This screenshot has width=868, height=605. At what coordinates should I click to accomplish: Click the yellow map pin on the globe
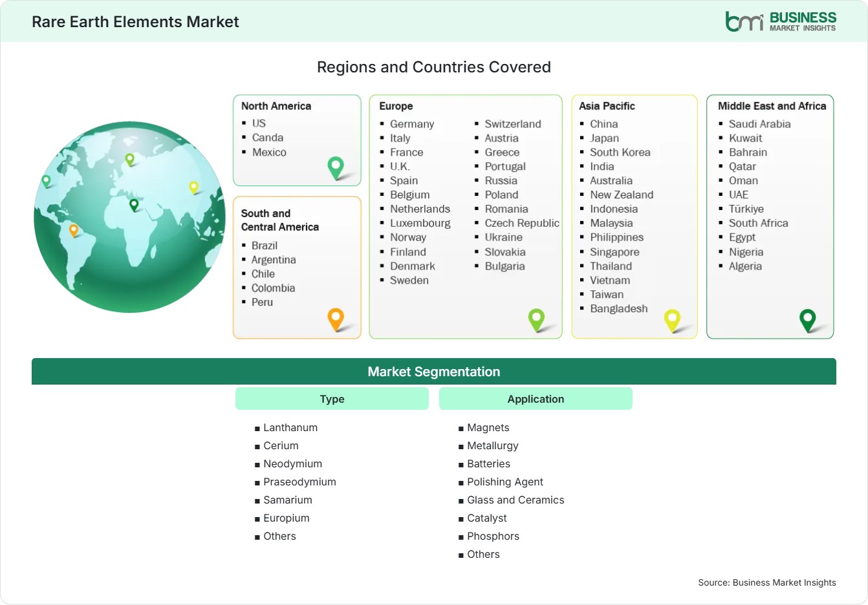(193, 187)
